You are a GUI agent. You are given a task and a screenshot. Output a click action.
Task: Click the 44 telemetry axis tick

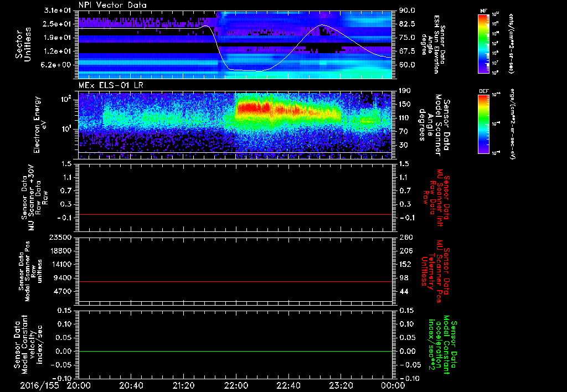point(403,291)
